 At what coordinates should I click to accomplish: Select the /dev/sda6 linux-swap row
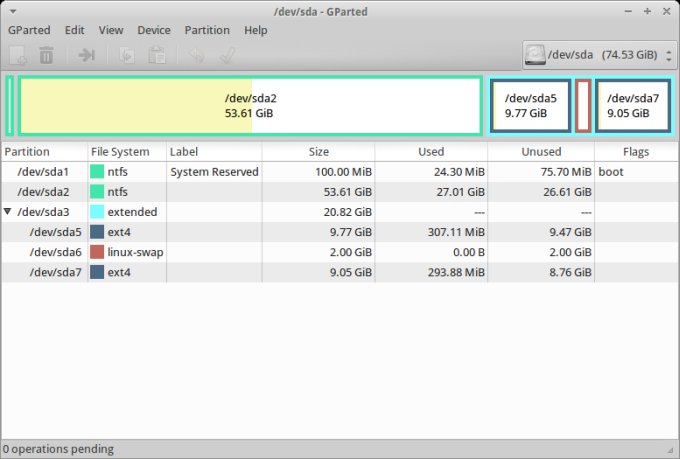(55, 252)
